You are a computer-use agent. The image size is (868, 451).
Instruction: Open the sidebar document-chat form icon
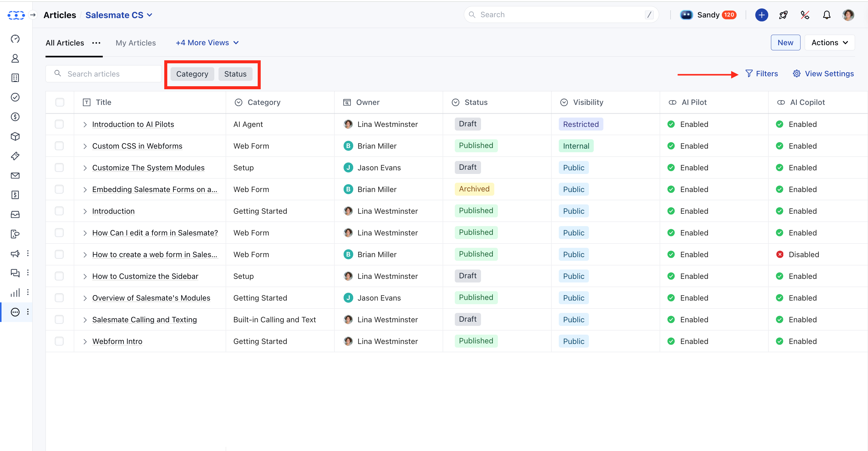pyautogui.click(x=15, y=234)
